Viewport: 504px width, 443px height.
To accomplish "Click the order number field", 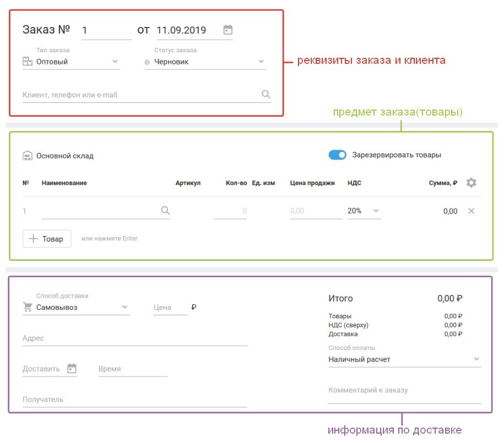I will [x=106, y=31].
